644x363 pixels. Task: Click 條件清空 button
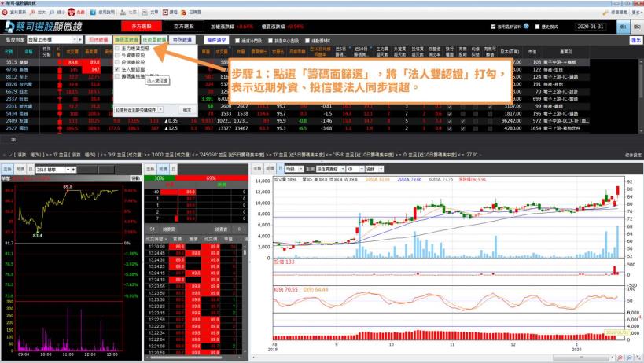click(x=216, y=40)
